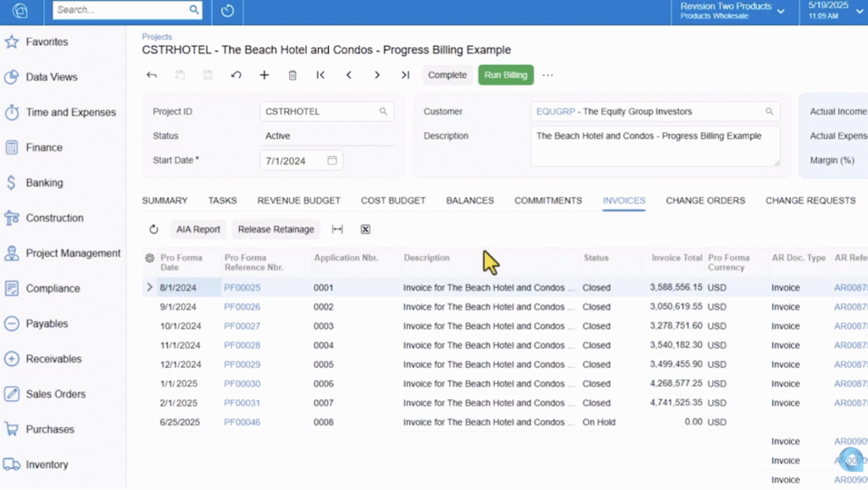Click the Projects breadcrumb link
868x490 pixels.
tap(157, 36)
